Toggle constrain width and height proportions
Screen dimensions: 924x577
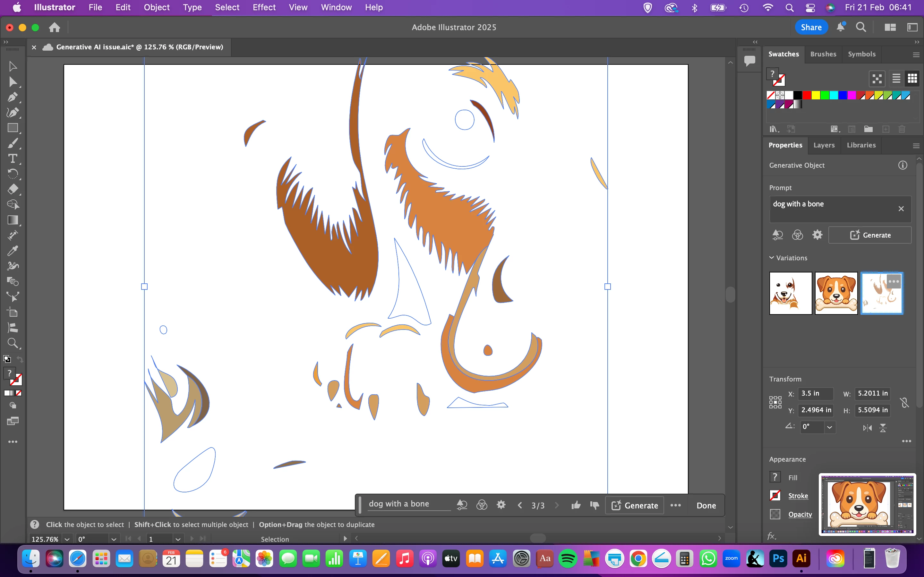(x=904, y=402)
